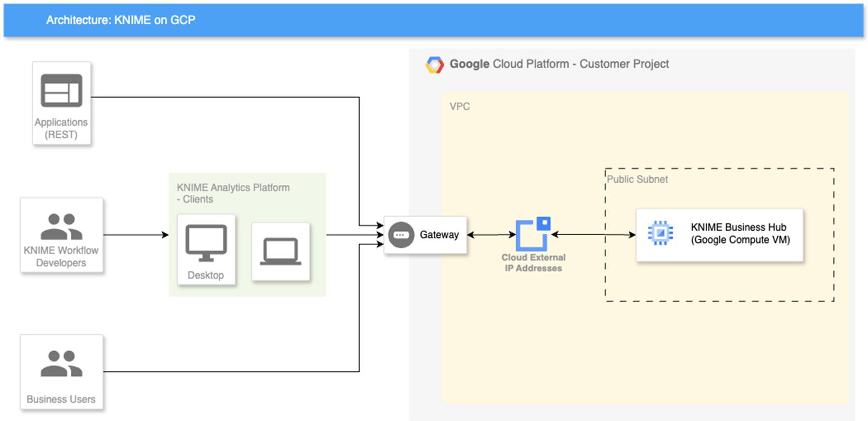
Task: Click the Gateway label text
Action: 439,235
